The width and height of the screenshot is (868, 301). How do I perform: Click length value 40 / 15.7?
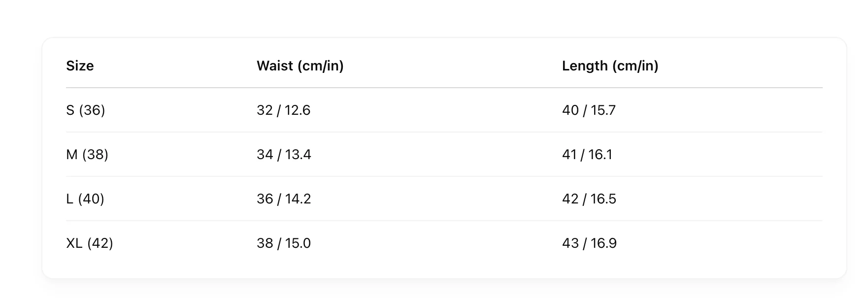589,110
